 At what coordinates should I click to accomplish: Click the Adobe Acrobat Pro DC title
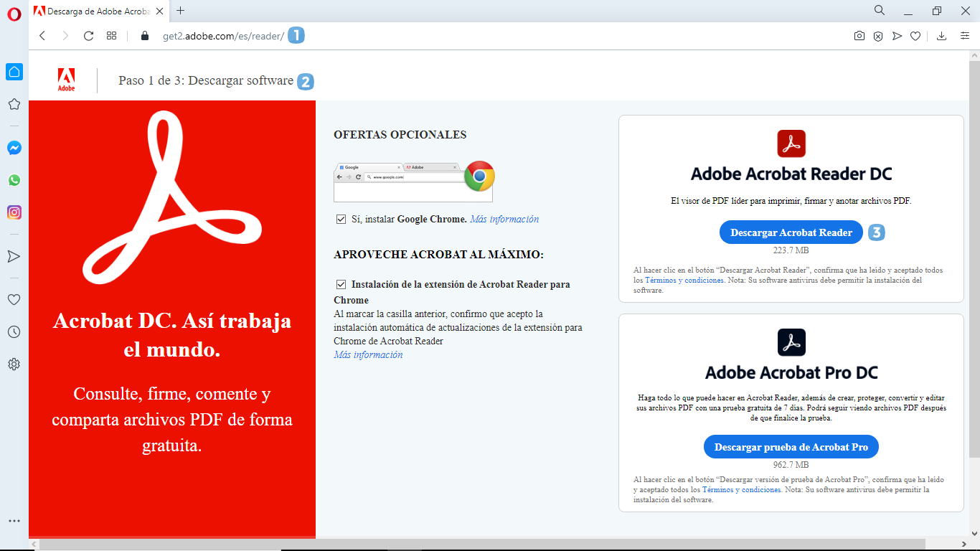click(791, 372)
